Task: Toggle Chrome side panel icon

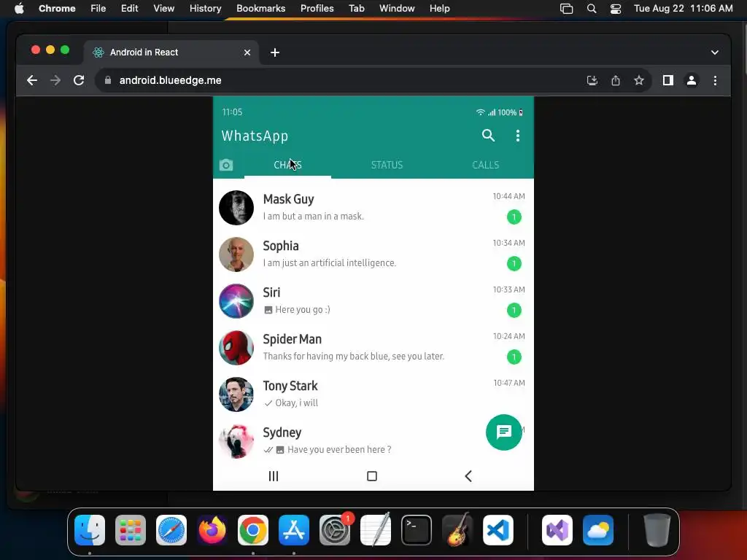Action: point(668,80)
